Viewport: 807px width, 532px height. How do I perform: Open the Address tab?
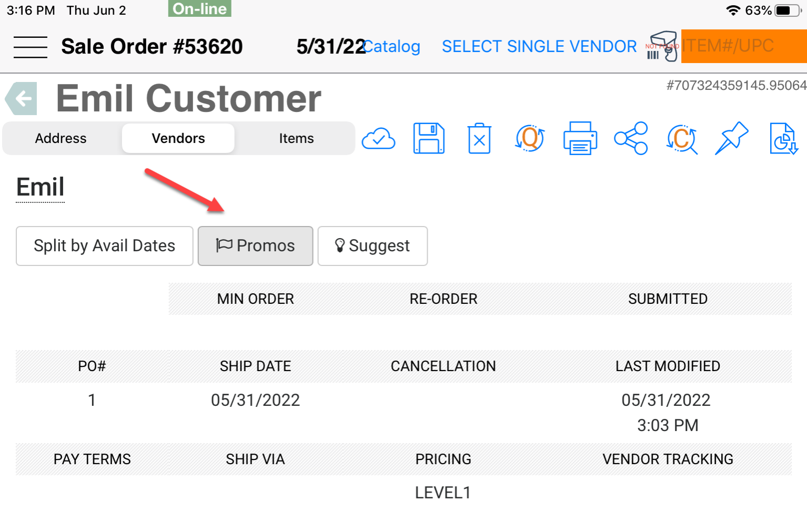pyautogui.click(x=60, y=138)
